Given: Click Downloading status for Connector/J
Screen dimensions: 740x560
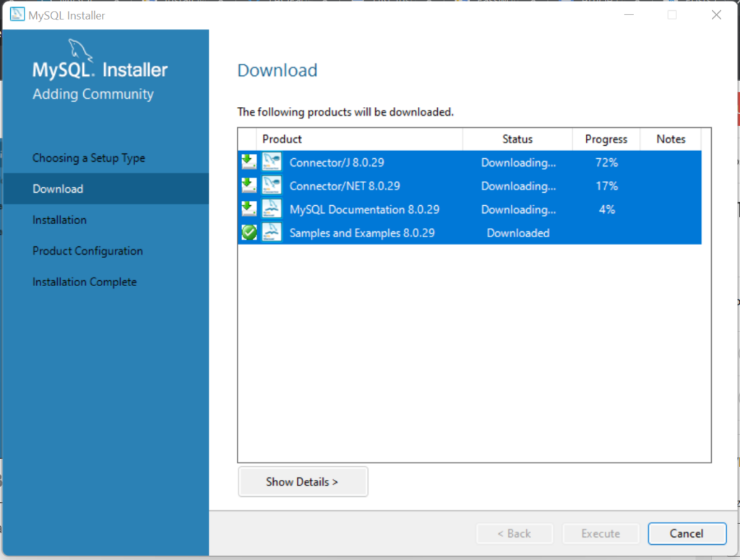Looking at the screenshot, I should pyautogui.click(x=518, y=163).
